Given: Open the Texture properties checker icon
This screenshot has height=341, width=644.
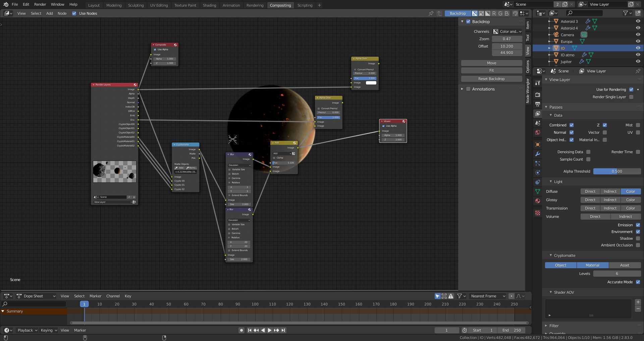Looking at the screenshot, I should (538, 213).
